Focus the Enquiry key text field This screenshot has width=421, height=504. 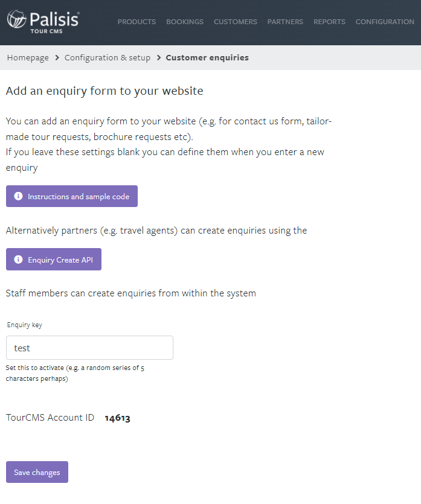(x=89, y=348)
